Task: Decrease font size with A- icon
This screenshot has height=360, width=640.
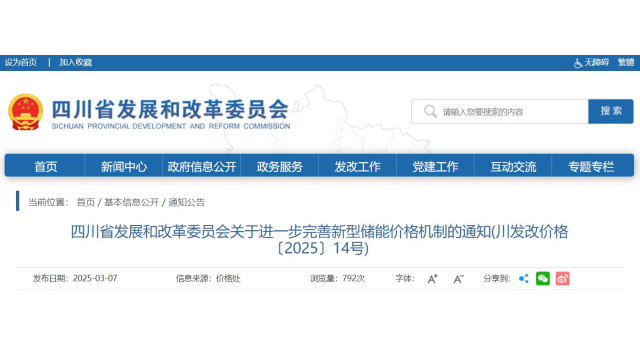Action: point(458,279)
